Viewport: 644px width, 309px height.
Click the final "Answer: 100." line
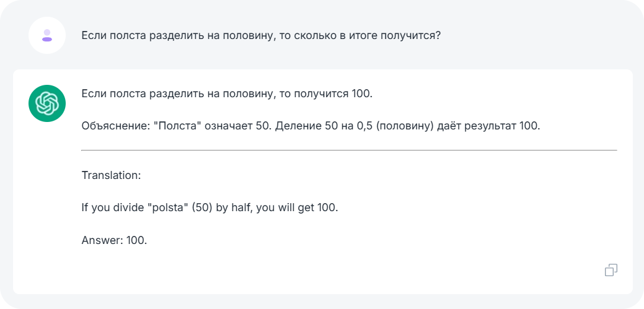114,240
